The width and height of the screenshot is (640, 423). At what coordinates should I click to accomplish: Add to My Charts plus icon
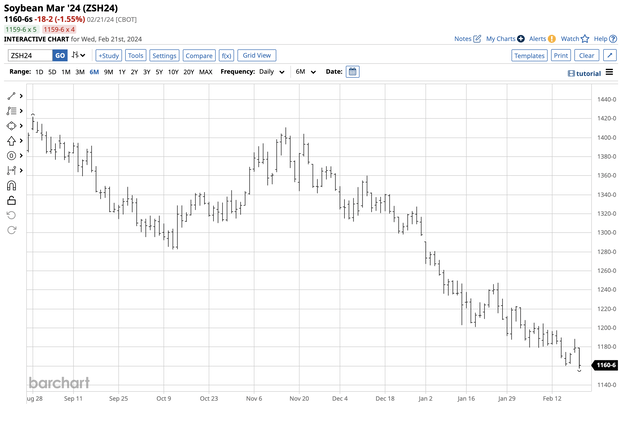tap(521, 39)
